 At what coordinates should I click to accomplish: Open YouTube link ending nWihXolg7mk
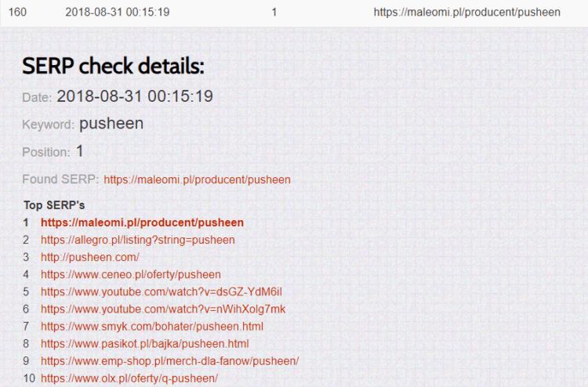tap(163, 309)
